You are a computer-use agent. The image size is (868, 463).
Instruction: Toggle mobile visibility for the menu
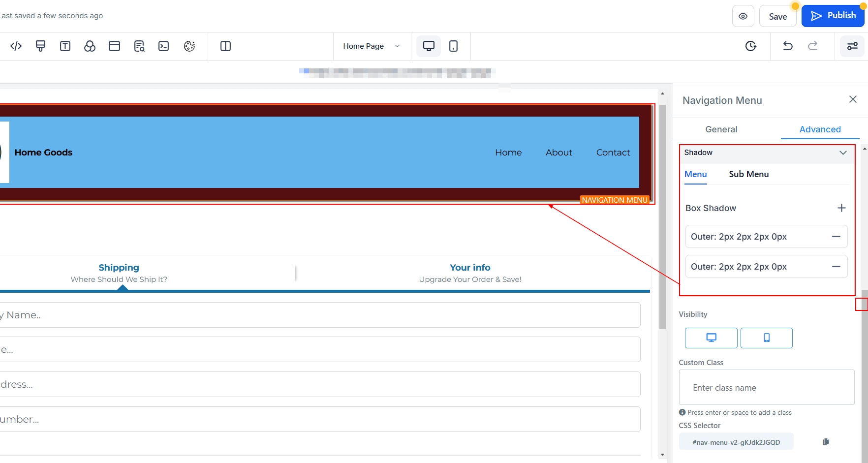point(766,338)
